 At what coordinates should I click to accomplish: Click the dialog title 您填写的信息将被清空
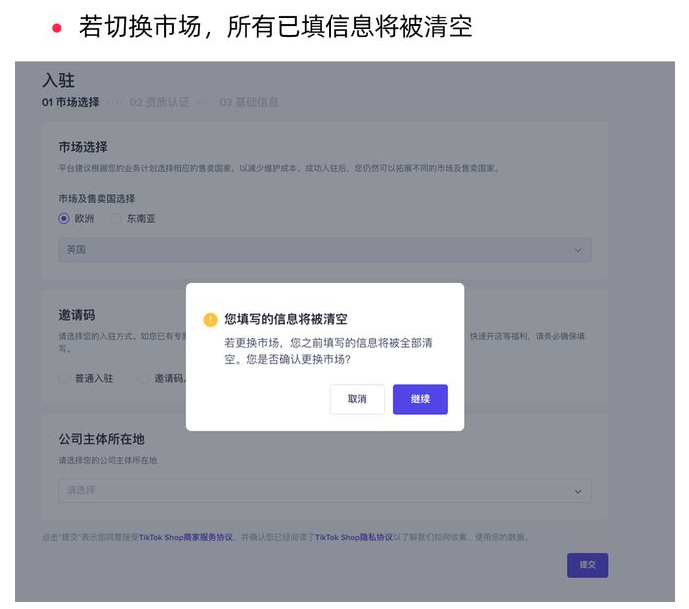[x=286, y=320]
